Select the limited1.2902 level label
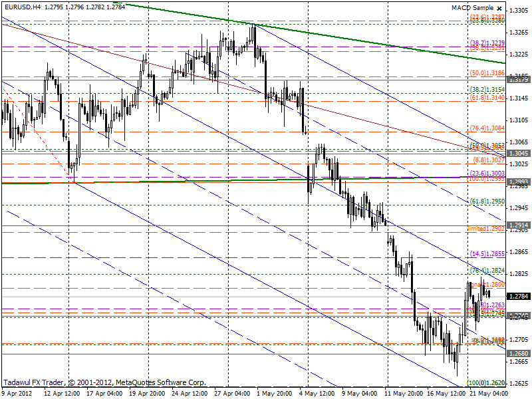Viewport: 532px width, 399px height. (x=486, y=229)
